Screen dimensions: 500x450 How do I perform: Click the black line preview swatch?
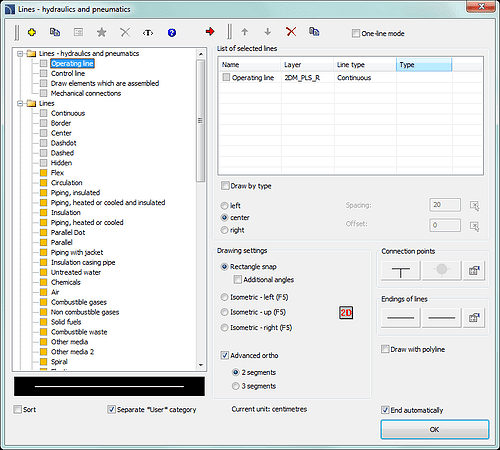click(109, 386)
